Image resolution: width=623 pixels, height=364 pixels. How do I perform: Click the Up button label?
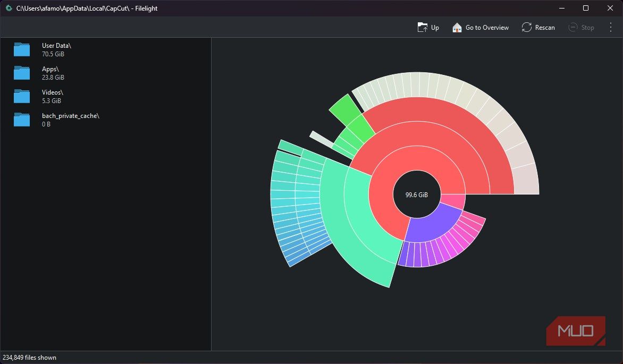pyautogui.click(x=435, y=28)
